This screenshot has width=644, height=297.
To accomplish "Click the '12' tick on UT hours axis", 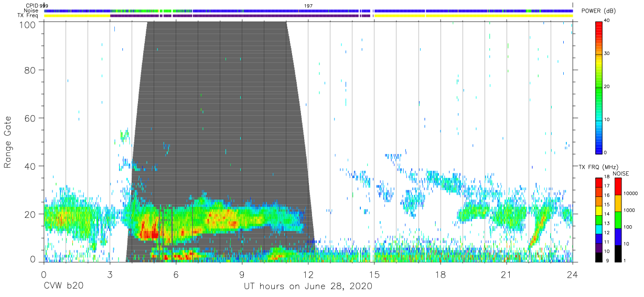I will tap(308, 274).
